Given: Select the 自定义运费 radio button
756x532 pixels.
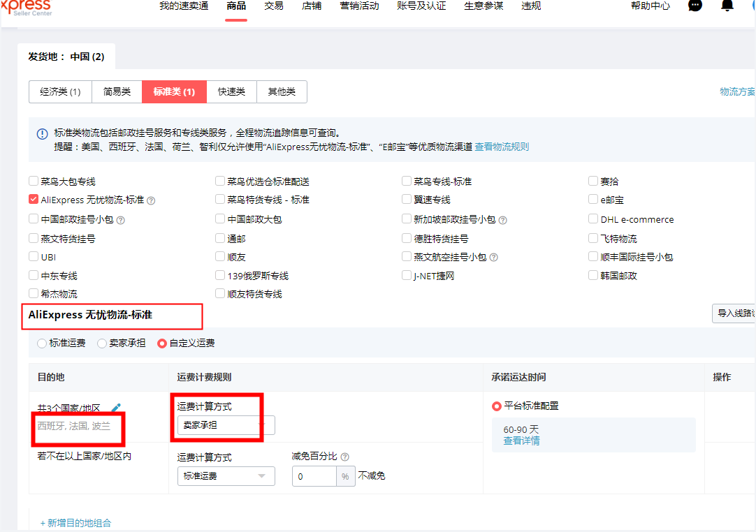Looking at the screenshot, I should tap(162, 343).
